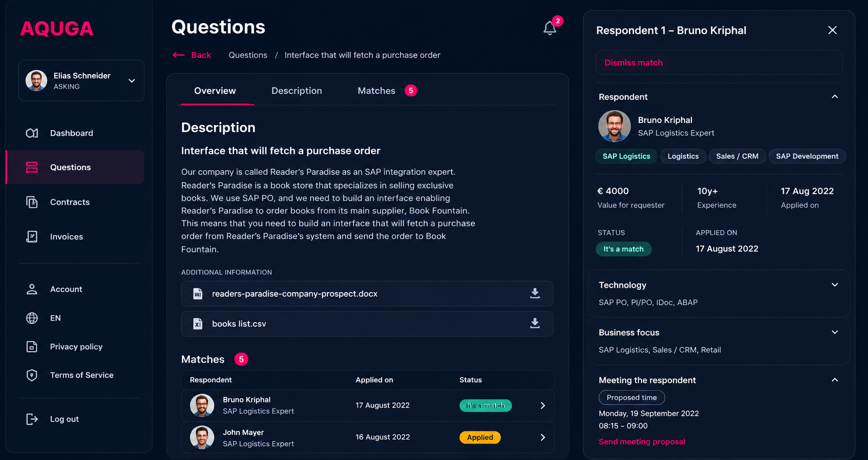Download readers-paradise-company-prospect.docx file
This screenshot has height=460, width=868.
point(535,293)
